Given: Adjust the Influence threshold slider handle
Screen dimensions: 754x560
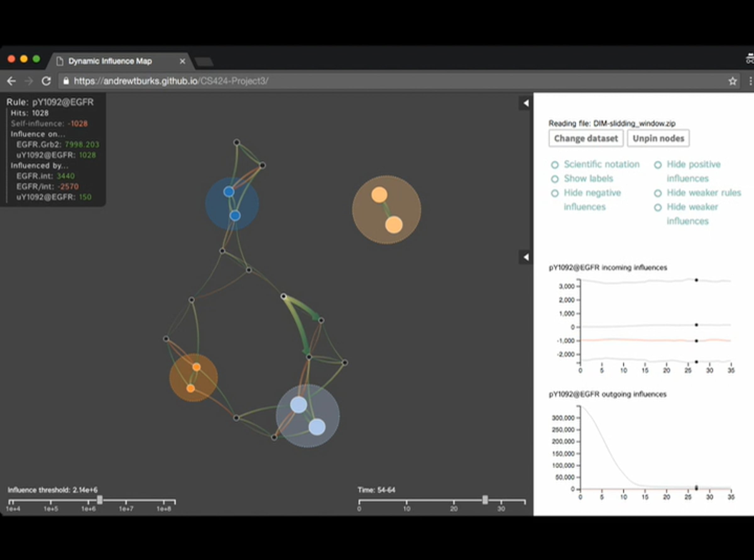Looking at the screenshot, I should pos(100,500).
